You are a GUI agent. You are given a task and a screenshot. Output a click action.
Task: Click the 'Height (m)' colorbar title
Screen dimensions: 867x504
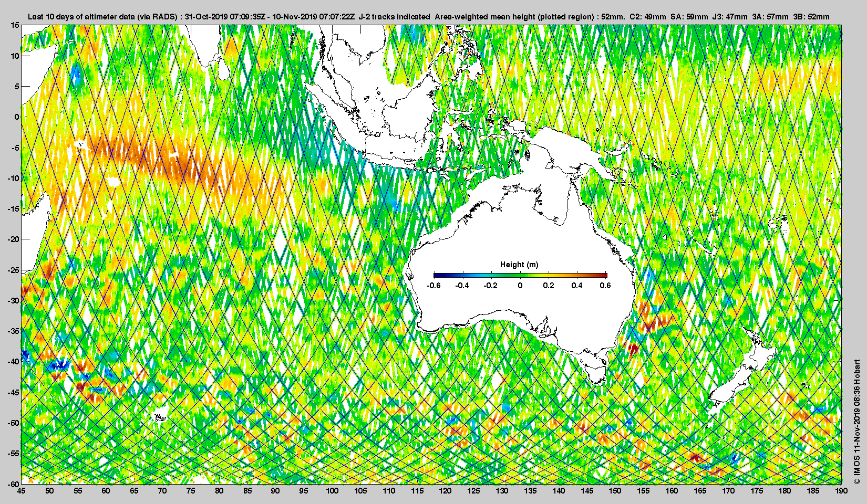tap(519, 265)
